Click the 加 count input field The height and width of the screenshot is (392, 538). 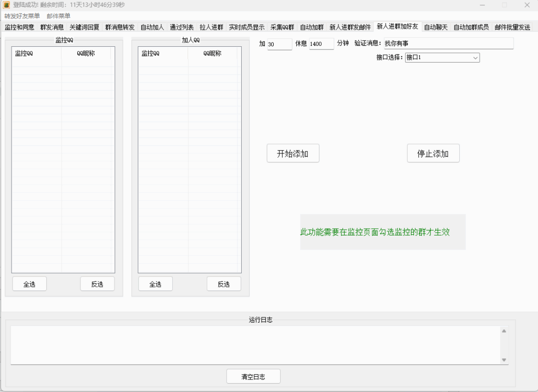(280, 44)
